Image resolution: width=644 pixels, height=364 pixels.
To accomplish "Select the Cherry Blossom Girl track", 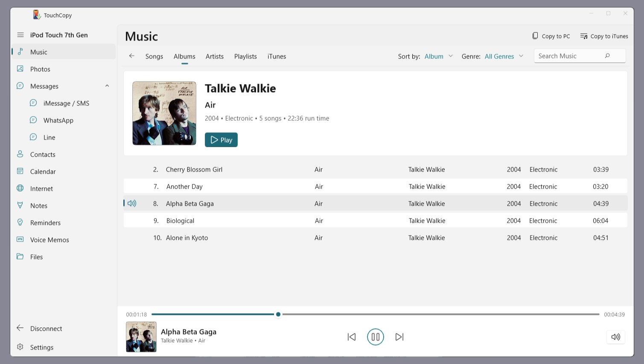I will tap(376, 169).
